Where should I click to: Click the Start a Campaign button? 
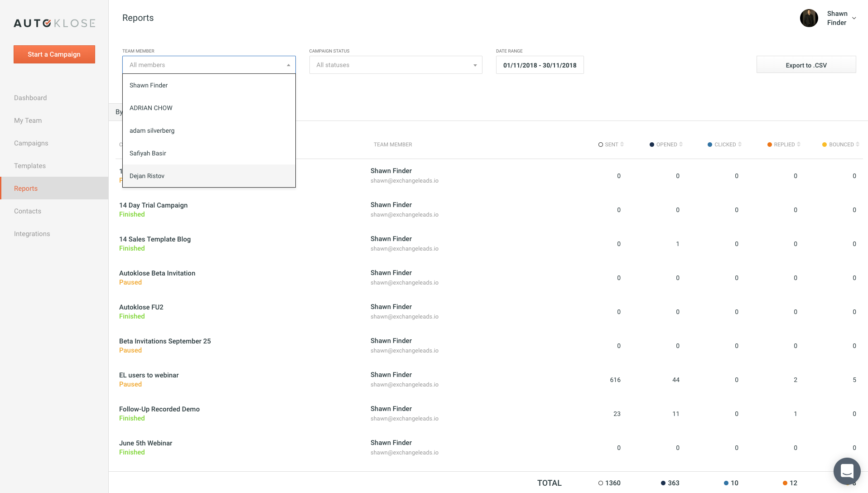point(54,54)
